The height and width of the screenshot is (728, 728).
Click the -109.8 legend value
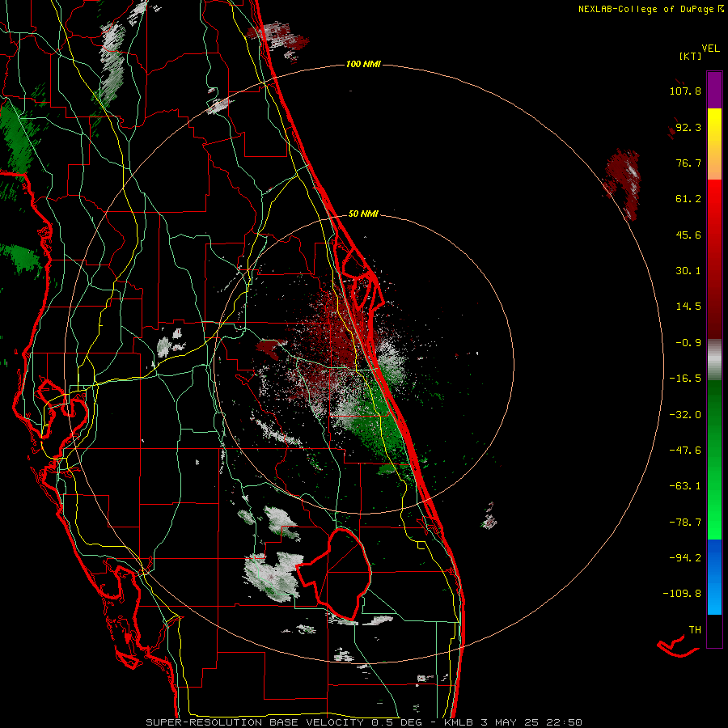(682, 594)
